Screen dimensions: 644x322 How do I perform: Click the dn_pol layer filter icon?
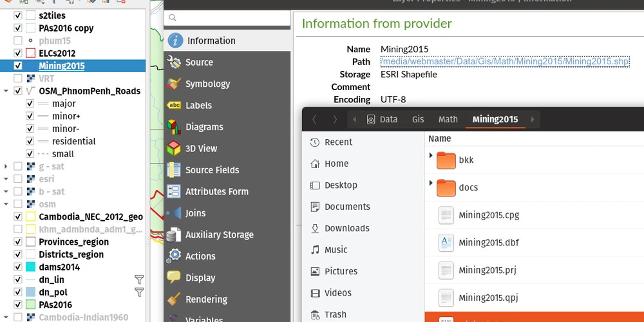click(x=139, y=292)
